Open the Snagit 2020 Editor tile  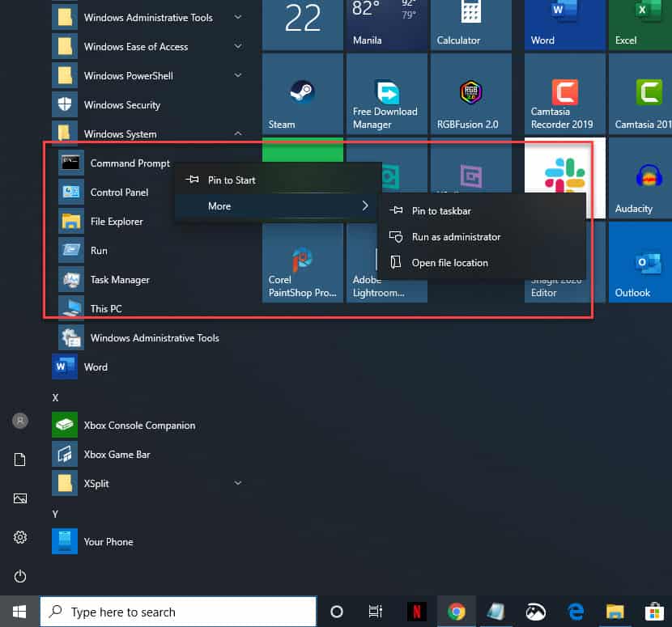565,291
